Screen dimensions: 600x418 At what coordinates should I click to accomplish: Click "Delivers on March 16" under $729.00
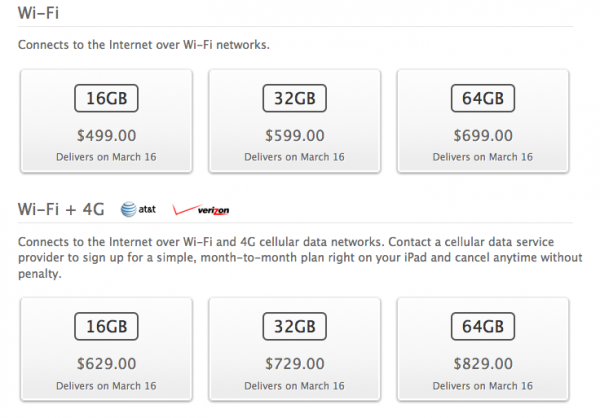293,383
